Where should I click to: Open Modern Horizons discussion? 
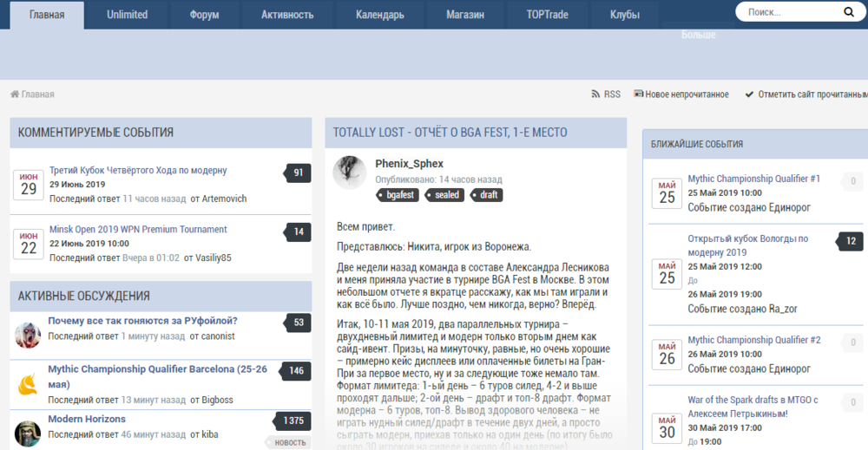pyautogui.click(x=87, y=419)
